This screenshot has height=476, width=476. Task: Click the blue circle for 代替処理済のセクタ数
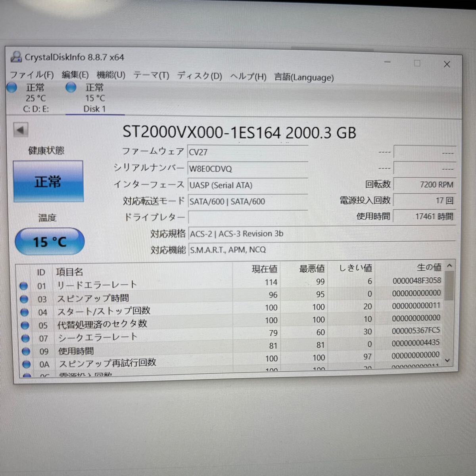click(24, 324)
